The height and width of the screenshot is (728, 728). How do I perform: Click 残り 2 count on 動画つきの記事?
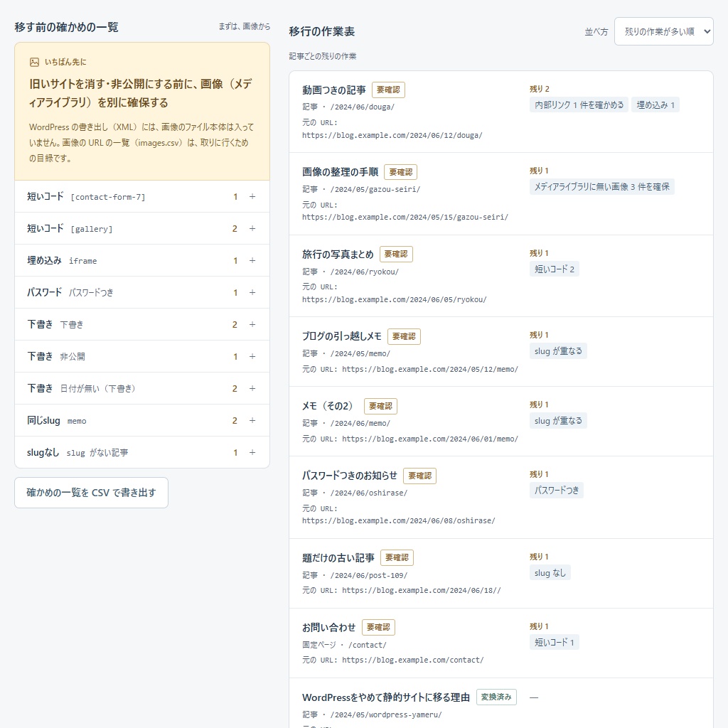[540, 89]
